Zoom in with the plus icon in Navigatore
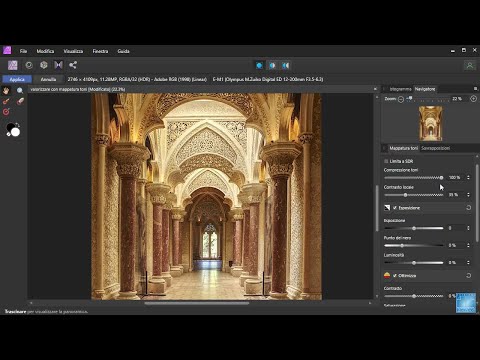Image resolution: width=480 pixels, height=360 pixels. point(473,99)
